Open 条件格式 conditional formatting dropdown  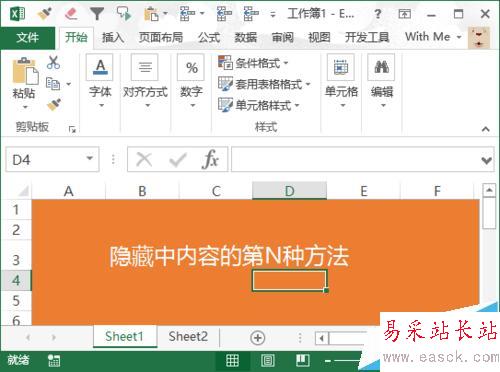coord(253,63)
